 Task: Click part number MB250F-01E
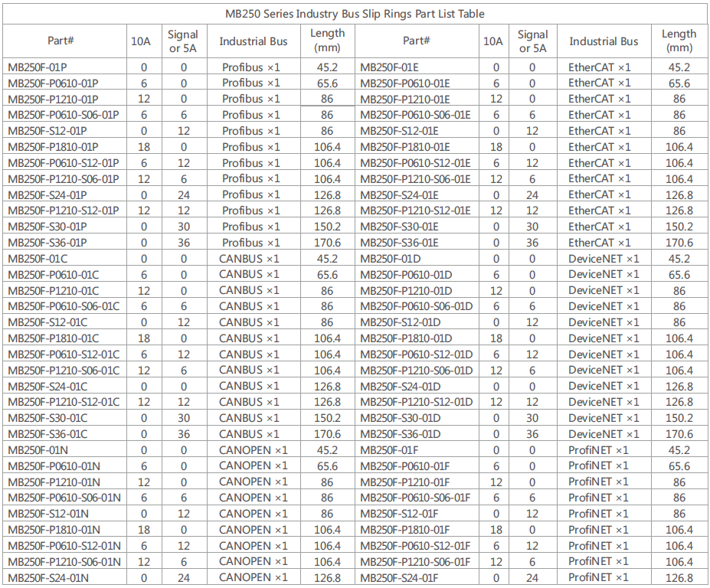pyautogui.click(x=389, y=67)
